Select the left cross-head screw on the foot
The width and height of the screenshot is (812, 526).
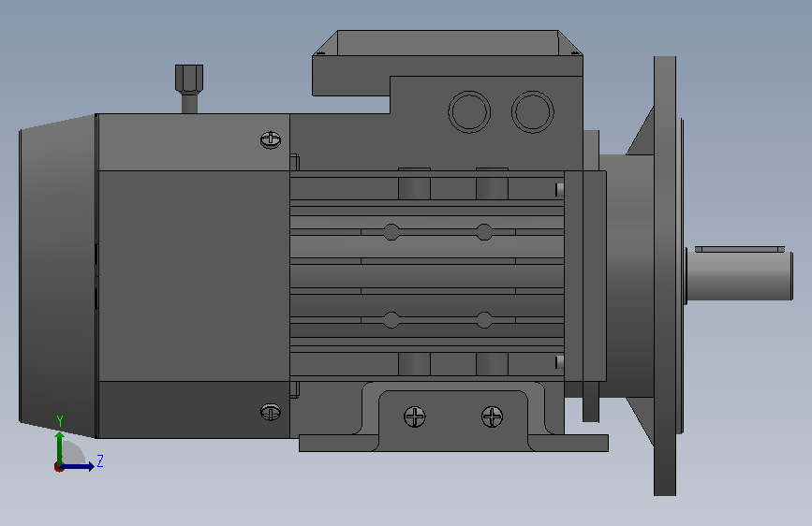415,416
